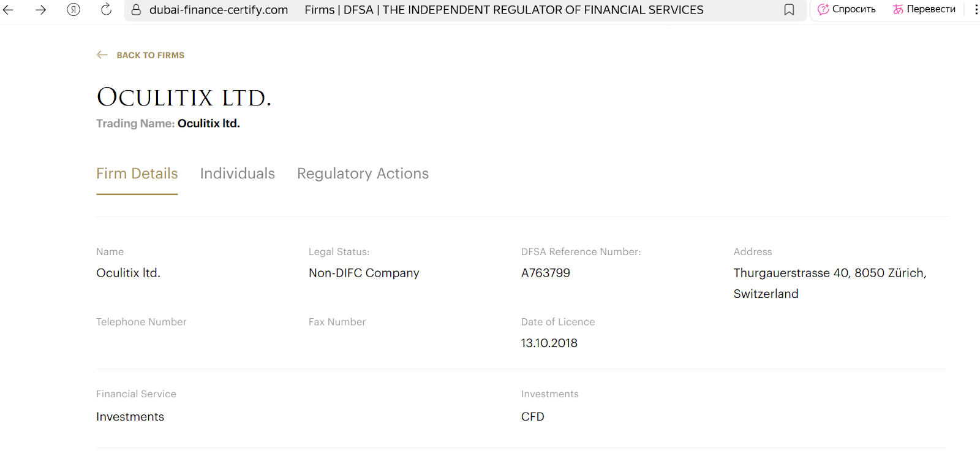The height and width of the screenshot is (469, 980).
Task: Reload the page with the refresh icon
Action: (106, 10)
